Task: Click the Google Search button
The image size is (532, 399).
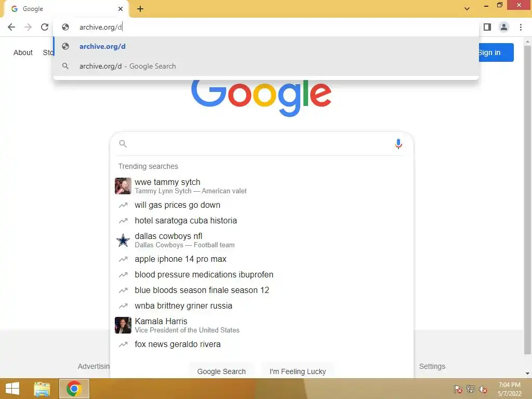Action: [221, 371]
